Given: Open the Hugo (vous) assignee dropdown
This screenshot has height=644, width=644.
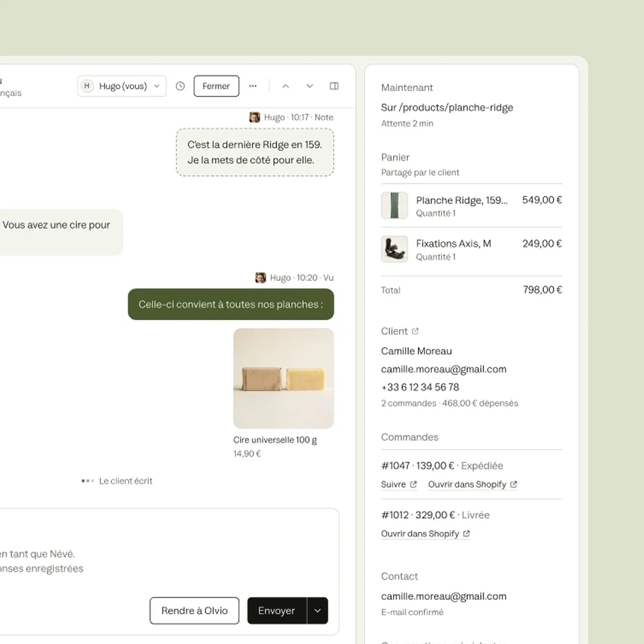Looking at the screenshot, I should coord(122,86).
